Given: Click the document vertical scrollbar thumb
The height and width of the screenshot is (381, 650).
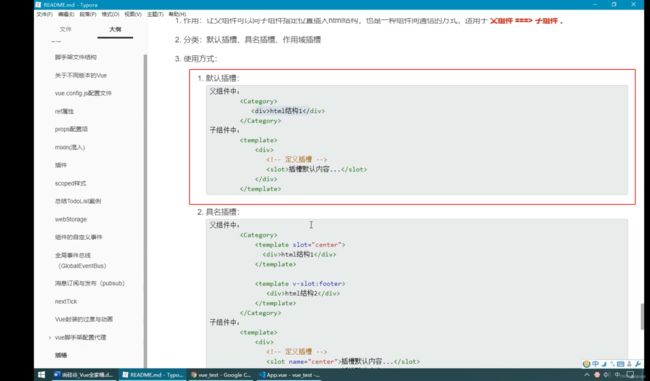Looking at the screenshot, I should point(643,316).
